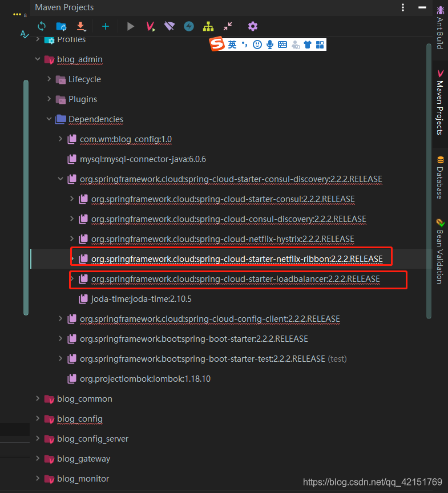Click the spell-check A icon in gutter
This screenshot has height=493, width=448.
[24, 34]
